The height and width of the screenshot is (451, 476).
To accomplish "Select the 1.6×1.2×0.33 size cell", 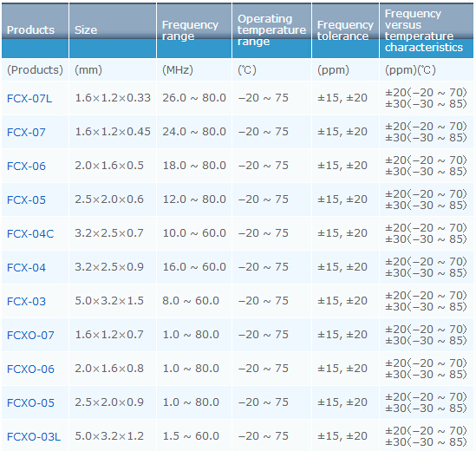I will coord(113,98).
